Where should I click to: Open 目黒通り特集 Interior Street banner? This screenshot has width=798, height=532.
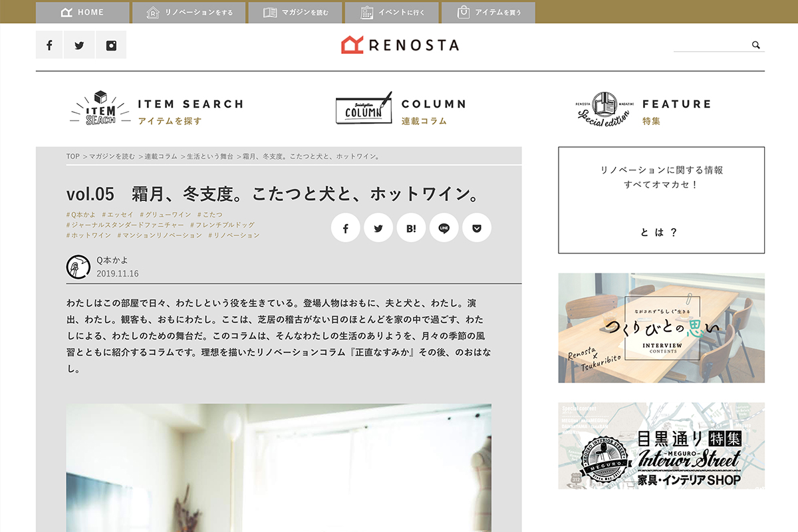click(661, 446)
